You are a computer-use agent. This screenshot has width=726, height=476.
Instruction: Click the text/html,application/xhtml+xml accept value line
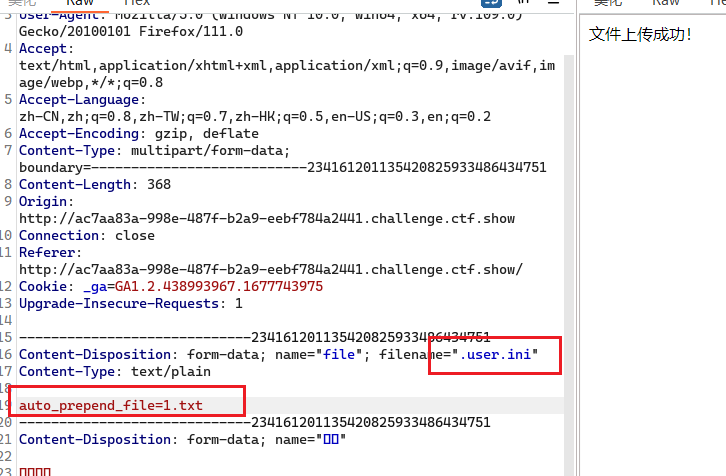click(x=287, y=66)
